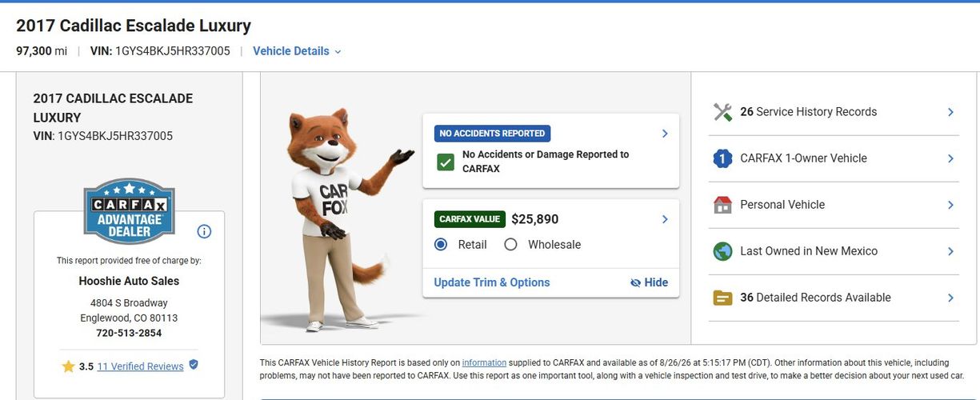Click the blue 1-Owner badge icon
The width and height of the screenshot is (980, 400).
pyautogui.click(x=722, y=158)
